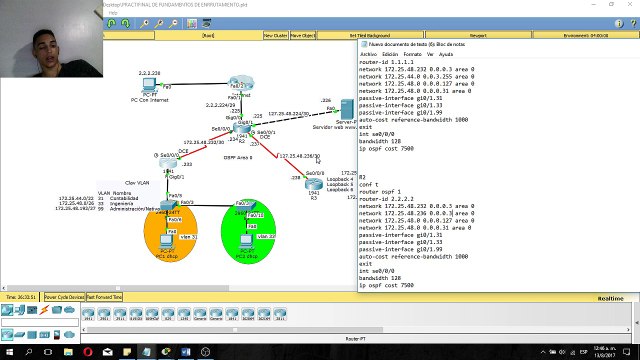Select the End Devices category

click(20, 310)
